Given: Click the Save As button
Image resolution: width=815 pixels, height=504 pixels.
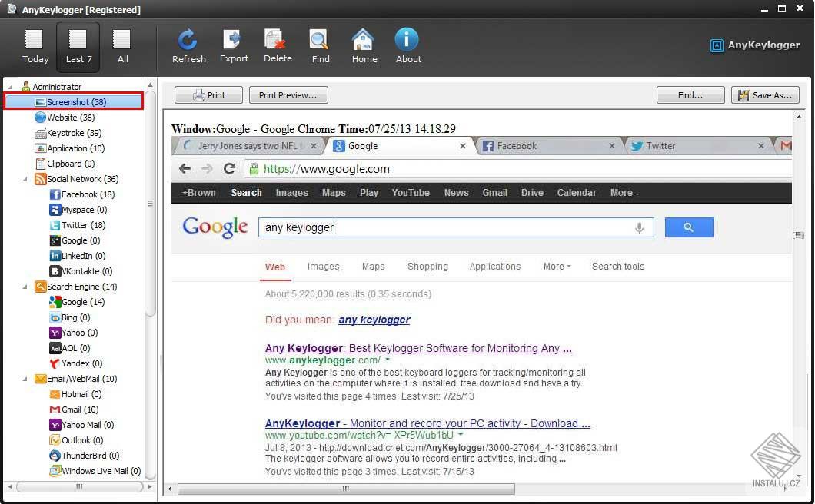Looking at the screenshot, I should click(766, 94).
